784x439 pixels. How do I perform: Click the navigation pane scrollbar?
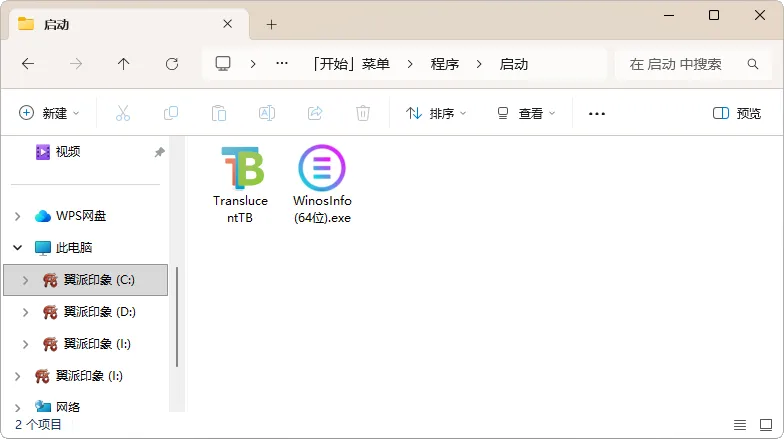(x=177, y=317)
